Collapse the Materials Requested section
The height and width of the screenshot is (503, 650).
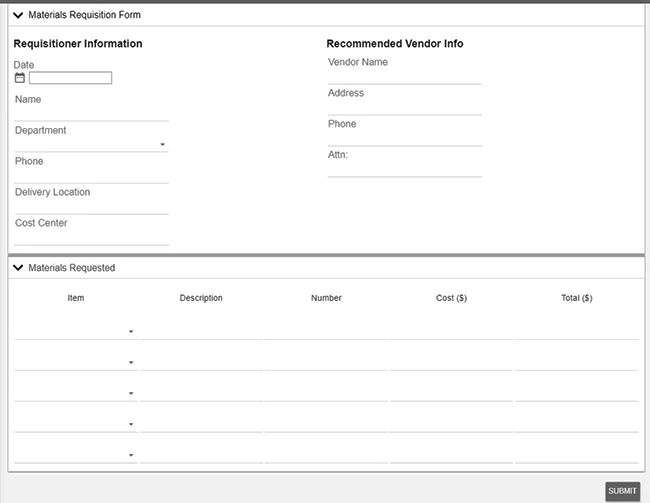click(x=18, y=268)
